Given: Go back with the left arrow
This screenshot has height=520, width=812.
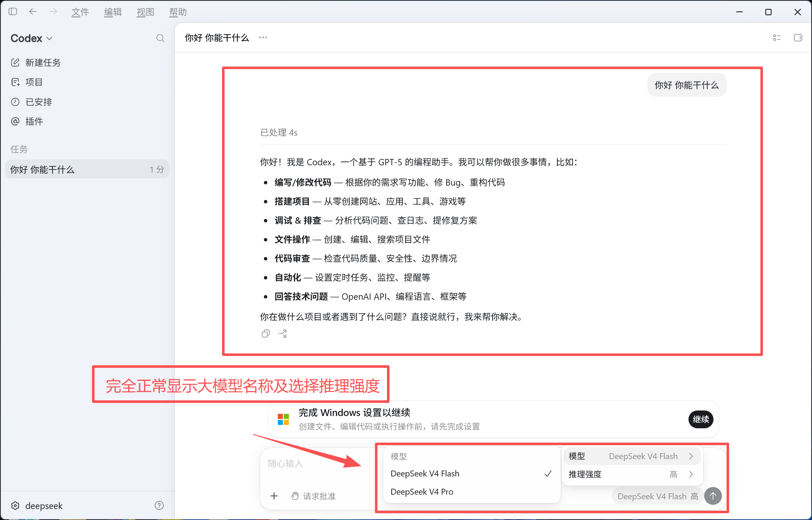Looking at the screenshot, I should pyautogui.click(x=33, y=12).
